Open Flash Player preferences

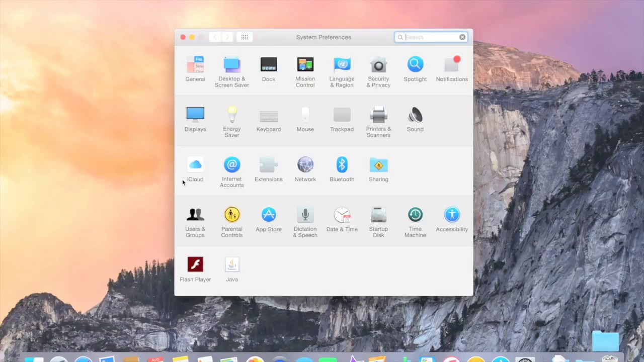point(195,269)
